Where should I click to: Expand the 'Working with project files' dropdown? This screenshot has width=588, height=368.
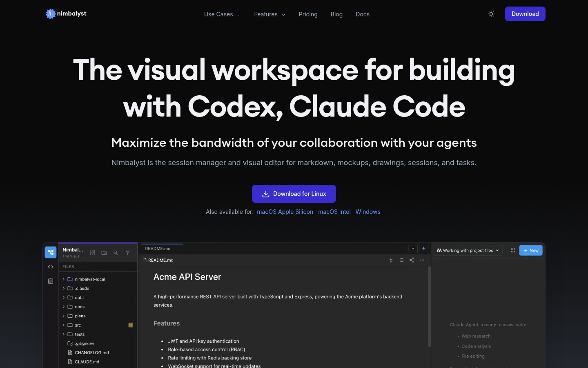pyautogui.click(x=468, y=250)
